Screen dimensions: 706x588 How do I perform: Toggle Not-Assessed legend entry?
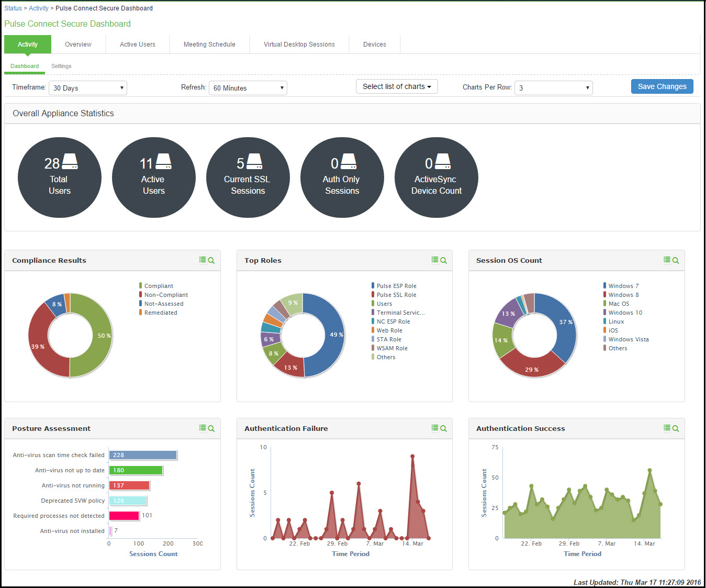coord(161,304)
